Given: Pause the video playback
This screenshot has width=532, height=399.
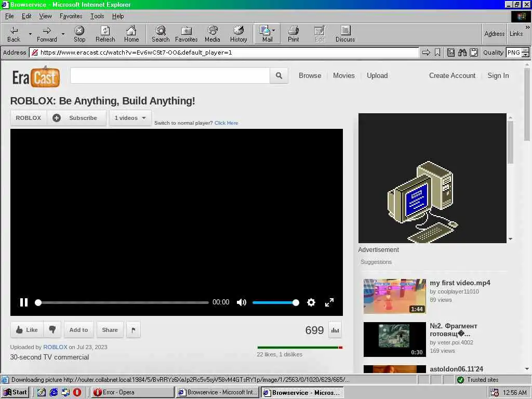Looking at the screenshot, I should point(24,302).
